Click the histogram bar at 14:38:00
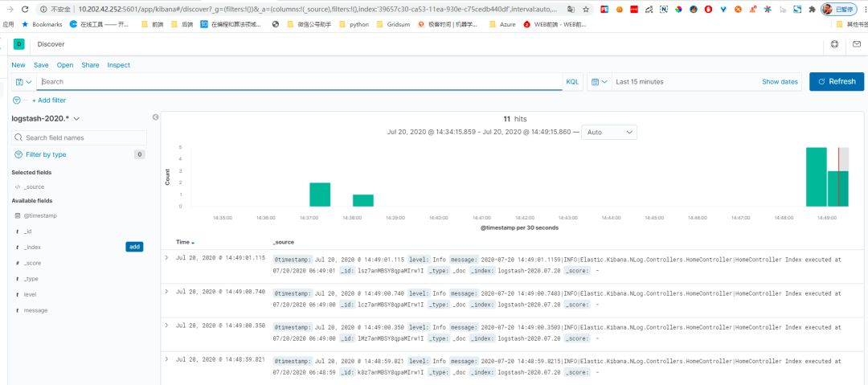The height and width of the screenshot is (385, 868). click(x=363, y=200)
